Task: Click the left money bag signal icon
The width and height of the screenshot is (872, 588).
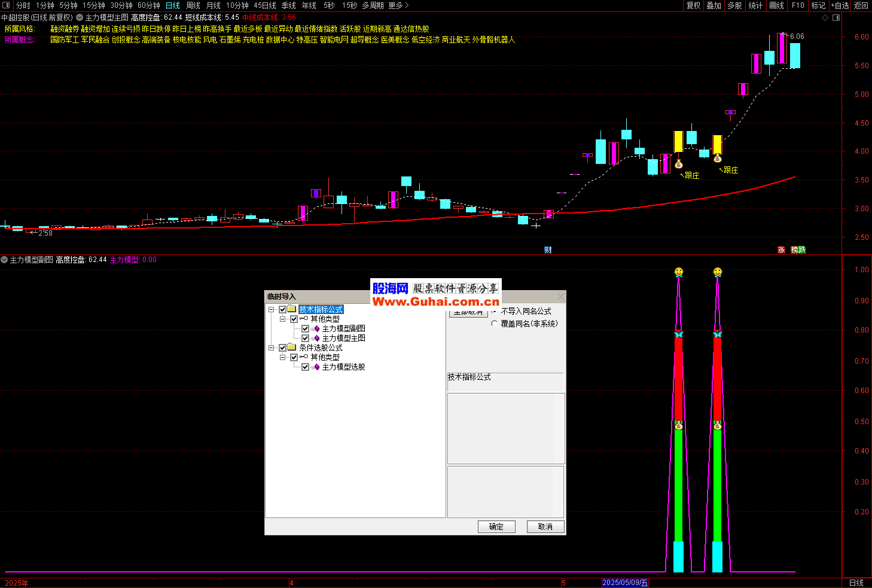Action: click(x=678, y=164)
